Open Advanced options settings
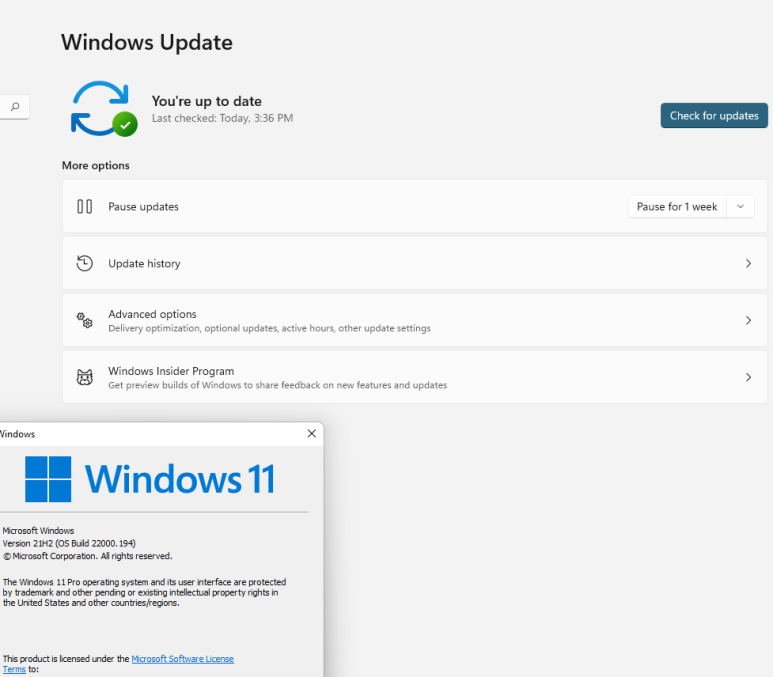773x677 pixels. click(x=415, y=321)
